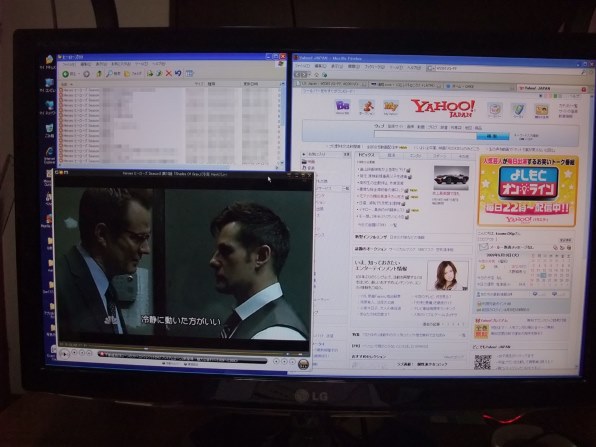Image resolution: width=596 pixels, height=447 pixels.
Task: Click the Yahoo! JAPAN logo
Action: tap(443, 108)
